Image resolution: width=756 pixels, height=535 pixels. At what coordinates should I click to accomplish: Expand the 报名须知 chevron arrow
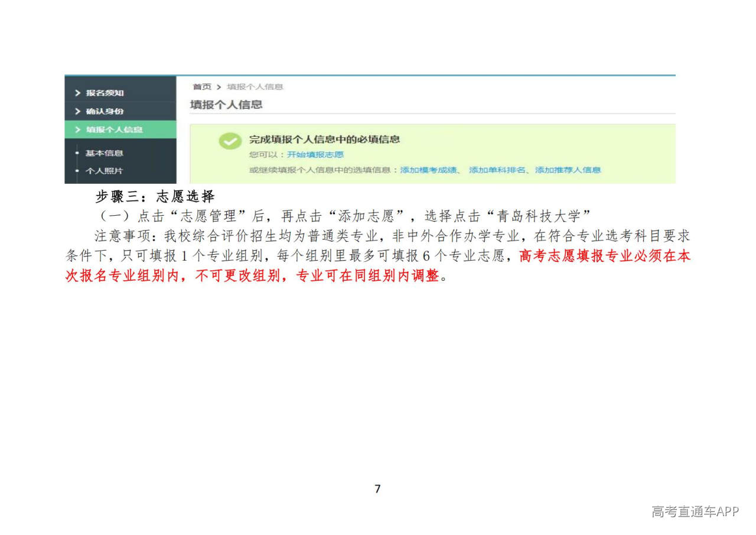[x=77, y=93]
